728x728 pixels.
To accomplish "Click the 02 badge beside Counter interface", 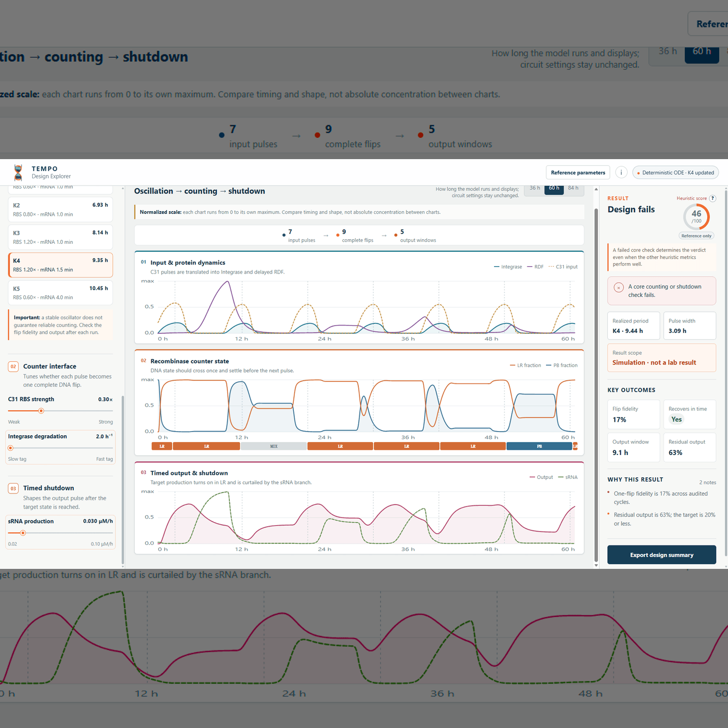I will coord(14,367).
